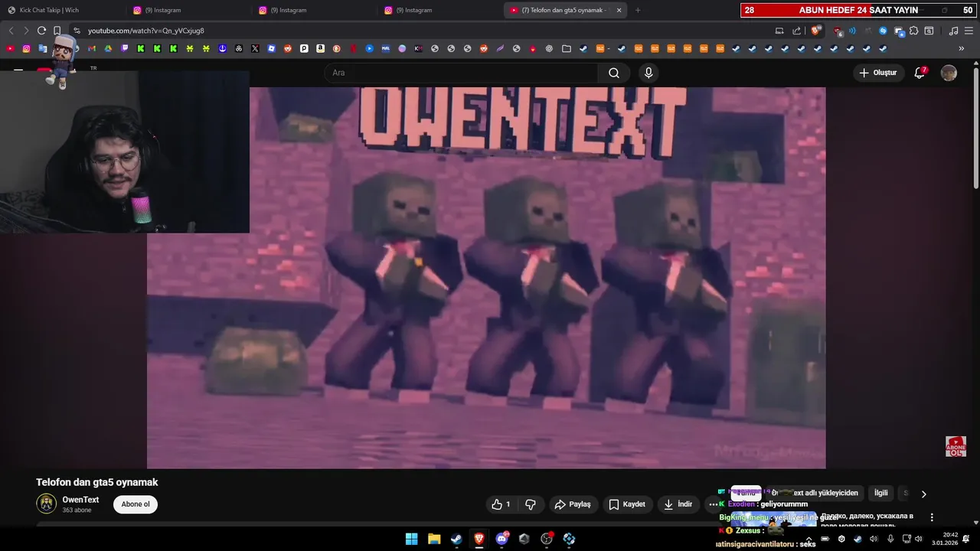Bookmark this page with the bookmark icon
This screenshot has height=551, width=980.
57,31
